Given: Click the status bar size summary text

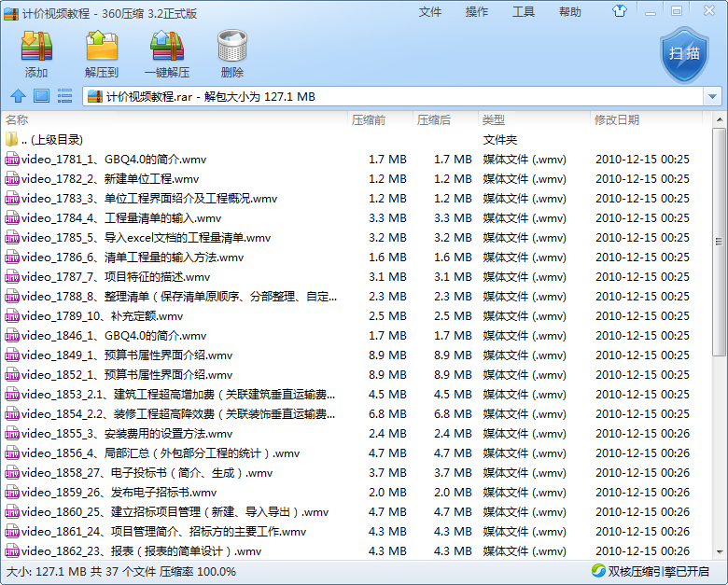Looking at the screenshot, I should pos(121,571).
